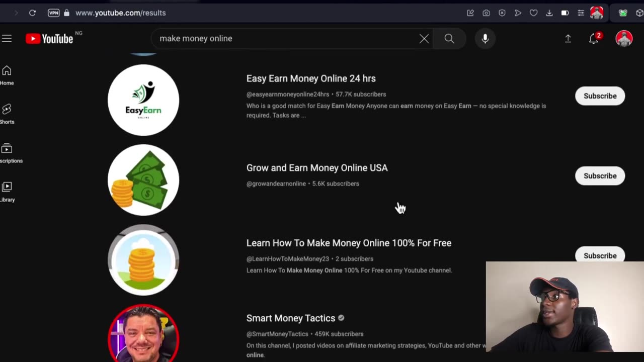Open the Easy Earn Money Online 24 hrs channel title

(311, 78)
